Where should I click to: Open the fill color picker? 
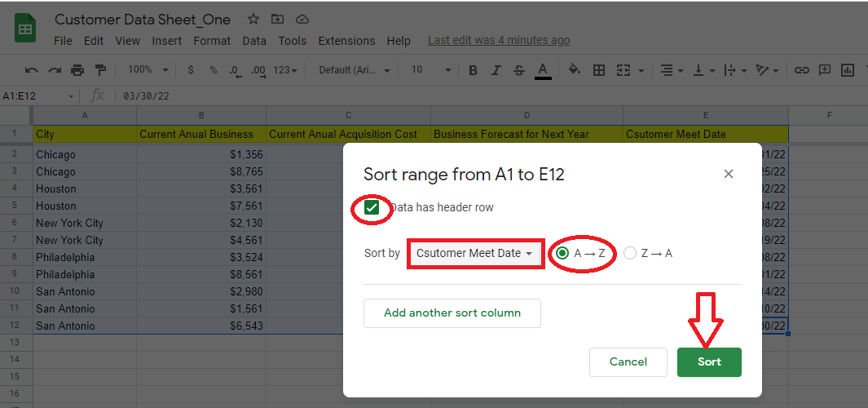tap(574, 70)
